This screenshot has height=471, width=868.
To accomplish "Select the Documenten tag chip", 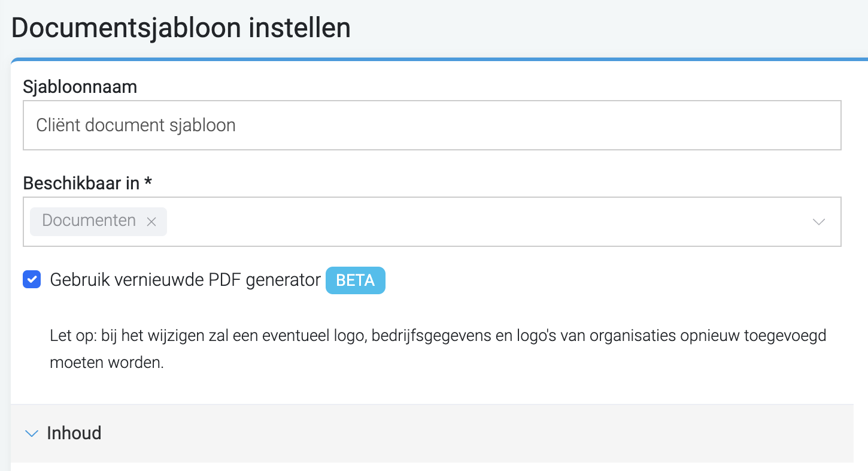I will click(98, 221).
